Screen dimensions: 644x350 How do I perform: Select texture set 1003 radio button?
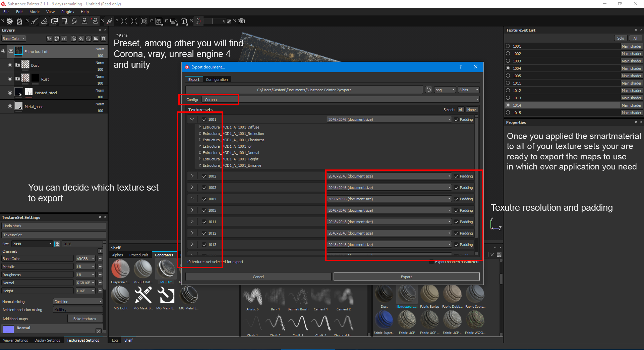pyautogui.click(x=508, y=61)
